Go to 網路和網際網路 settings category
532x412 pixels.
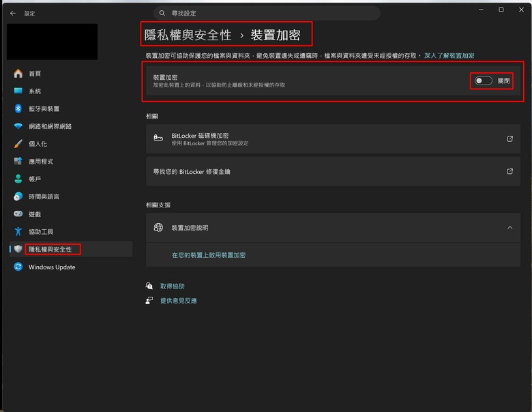[x=50, y=127]
